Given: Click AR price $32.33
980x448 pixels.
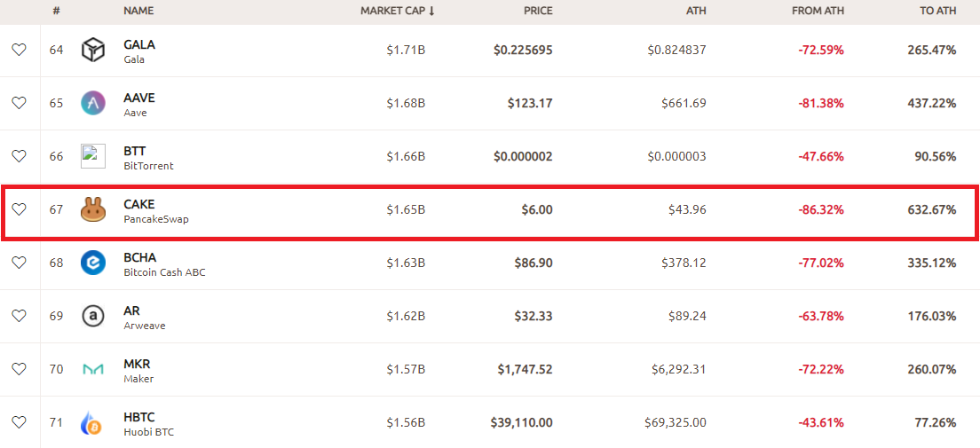Looking at the screenshot, I should pyautogui.click(x=533, y=316).
